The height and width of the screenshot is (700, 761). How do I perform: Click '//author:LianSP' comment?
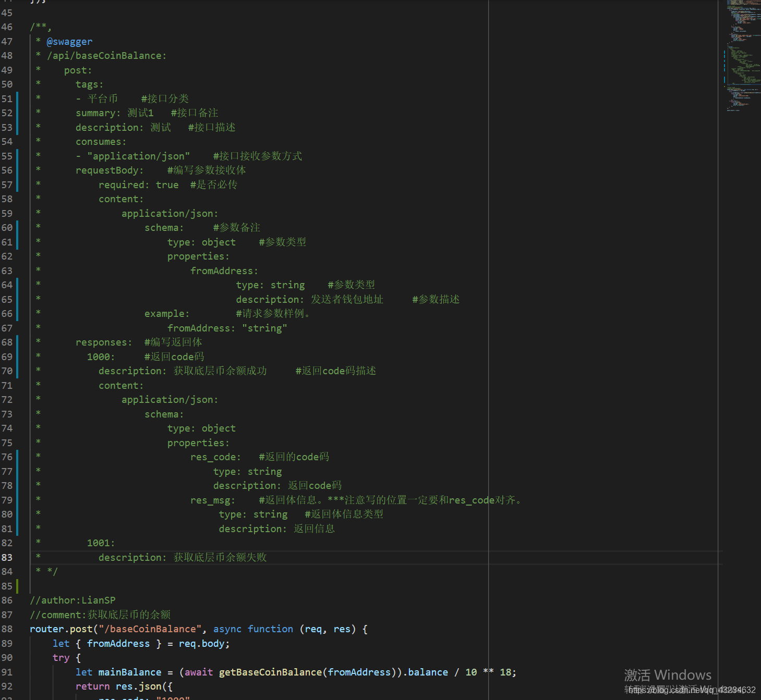tap(73, 600)
